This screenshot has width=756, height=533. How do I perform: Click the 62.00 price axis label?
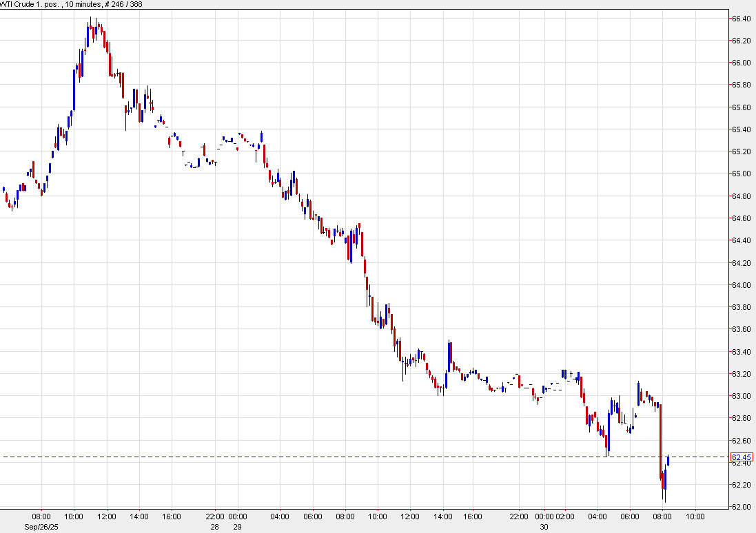click(742, 507)
